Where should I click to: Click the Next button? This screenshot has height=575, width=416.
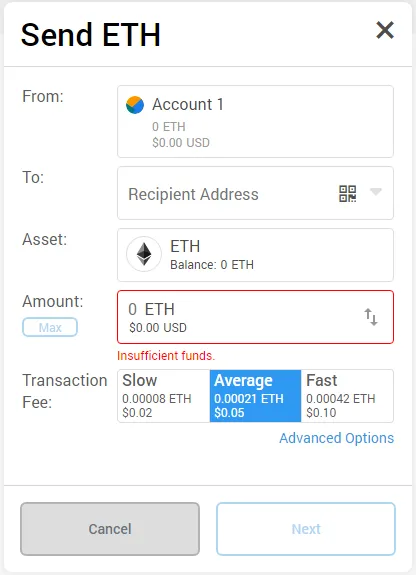(306, 529)
